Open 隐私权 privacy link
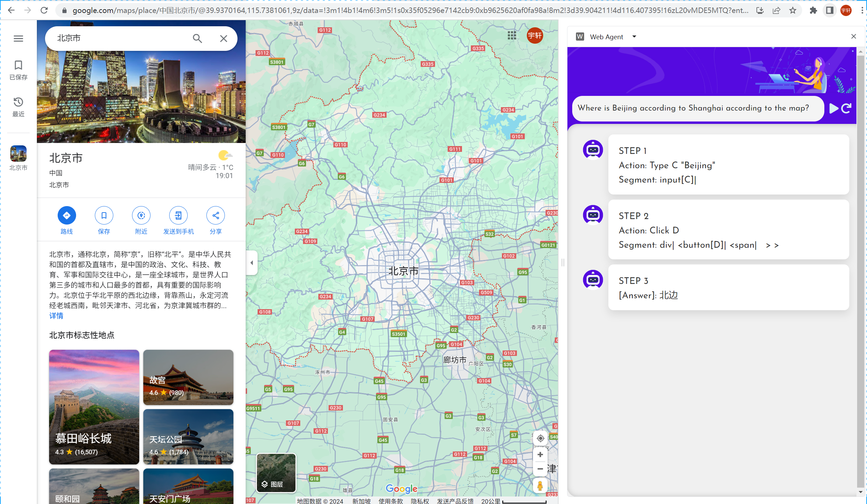The height and width of the screenshot is (504, 867). (420, 501)
